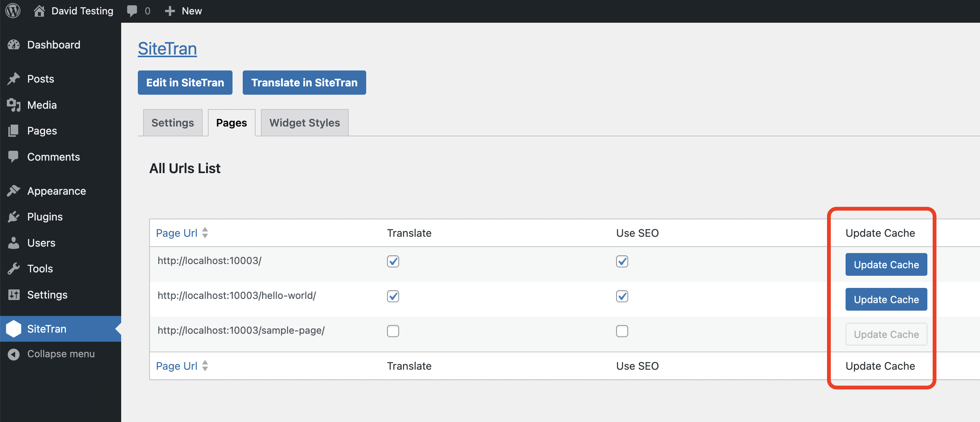Click the bottom Page Url footer link
Screen dimensions: 980x422
pos(176,366)
